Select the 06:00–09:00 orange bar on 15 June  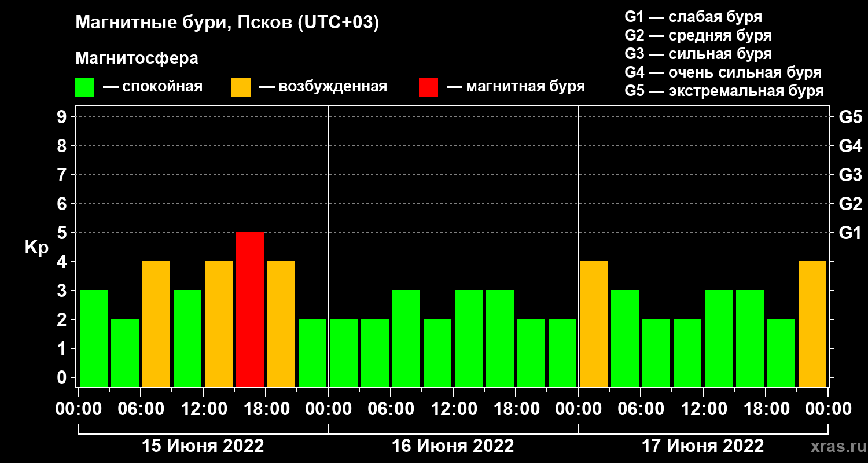tap(156, 324)
